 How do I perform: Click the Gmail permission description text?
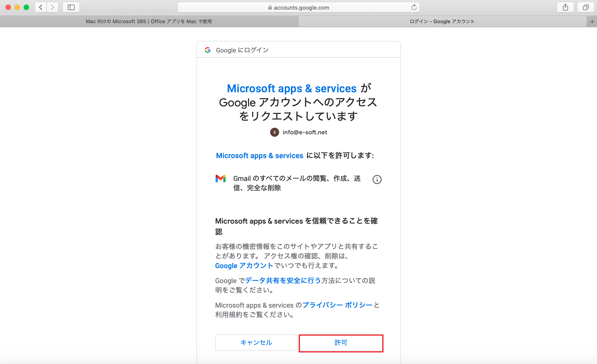tap(297, 183)
